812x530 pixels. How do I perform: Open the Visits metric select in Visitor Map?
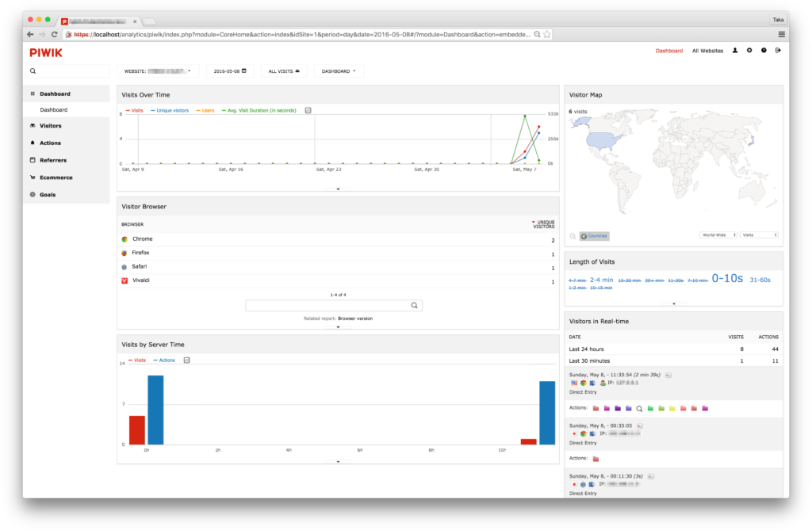[759, 235]
